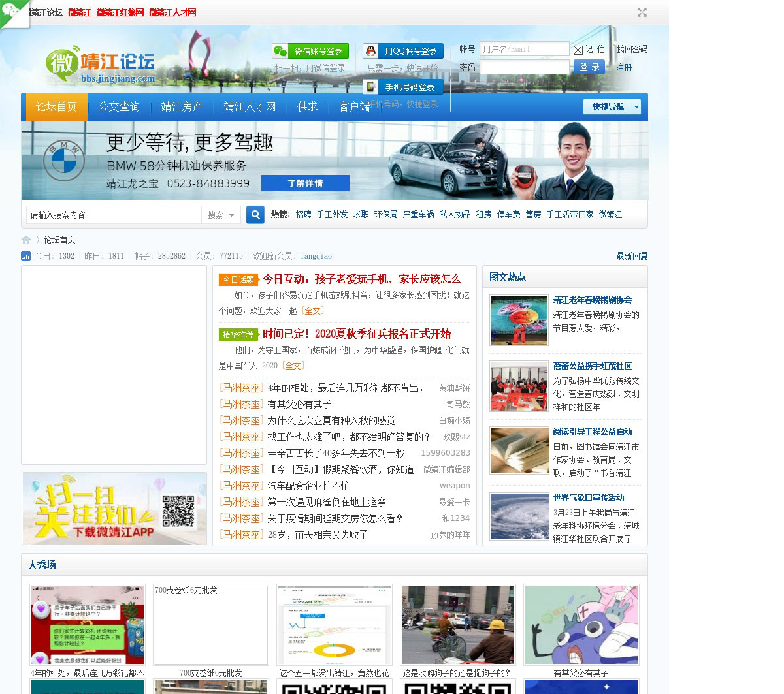Click hot search term 严重车祸
784x694 pixels.
[x=419, y=214]
